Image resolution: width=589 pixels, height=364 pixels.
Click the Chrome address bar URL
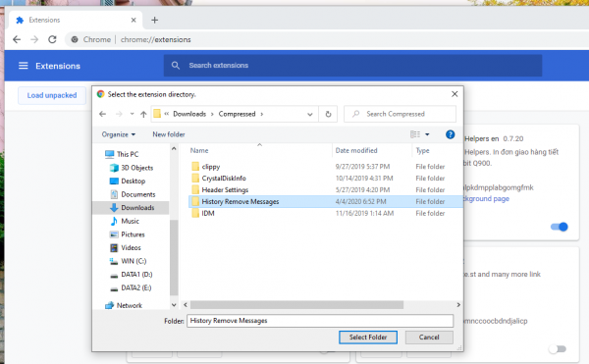coord(155,39)
